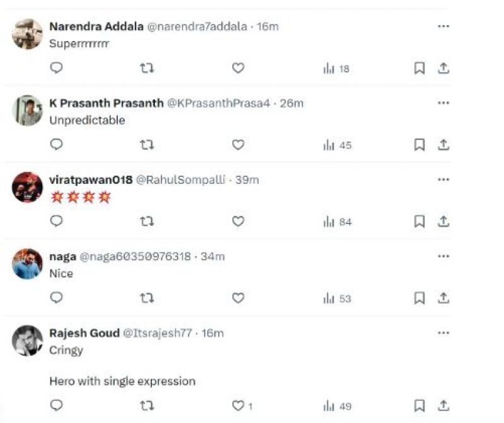Open the 34m timestamp on naga's tweet
This screenshot has width=504, height=423.
click(213, 257)
